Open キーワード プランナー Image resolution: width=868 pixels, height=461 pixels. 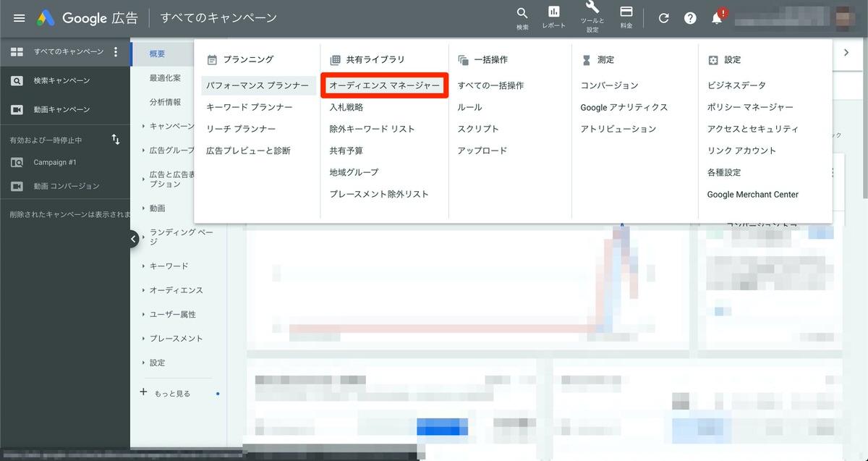[250, 107]
